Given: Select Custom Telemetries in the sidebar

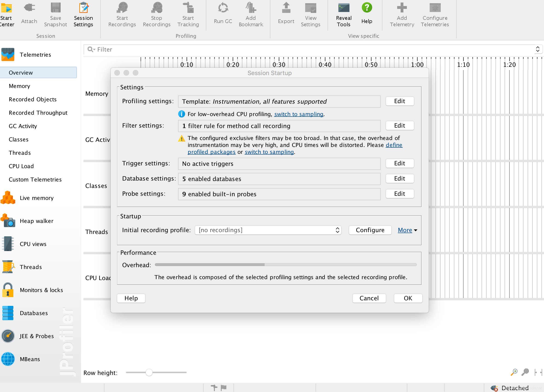Looking at the screenshot, I should pos(35,180).
